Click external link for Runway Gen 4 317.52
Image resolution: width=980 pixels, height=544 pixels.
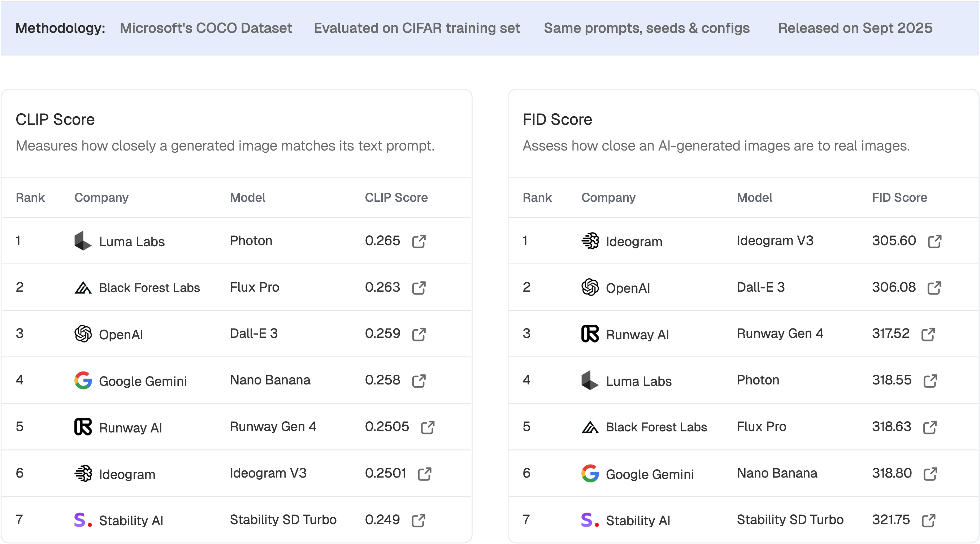coord(928,334)
